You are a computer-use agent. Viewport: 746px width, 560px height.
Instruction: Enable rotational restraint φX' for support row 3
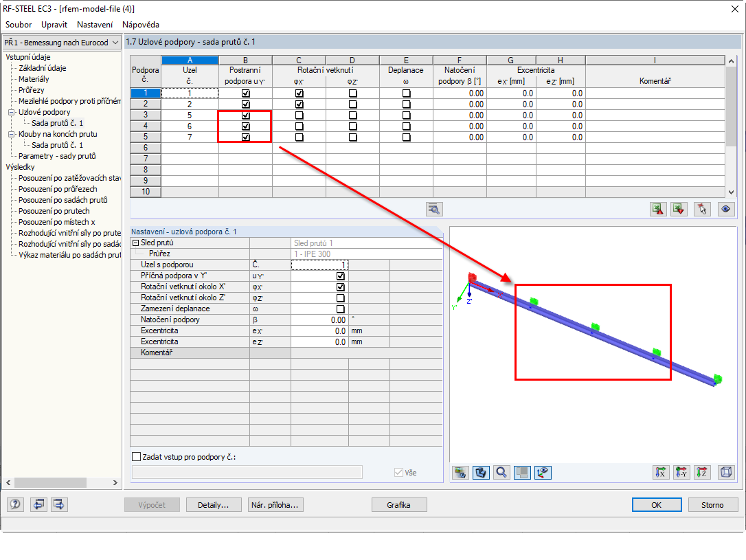click(x=299, y=115)
